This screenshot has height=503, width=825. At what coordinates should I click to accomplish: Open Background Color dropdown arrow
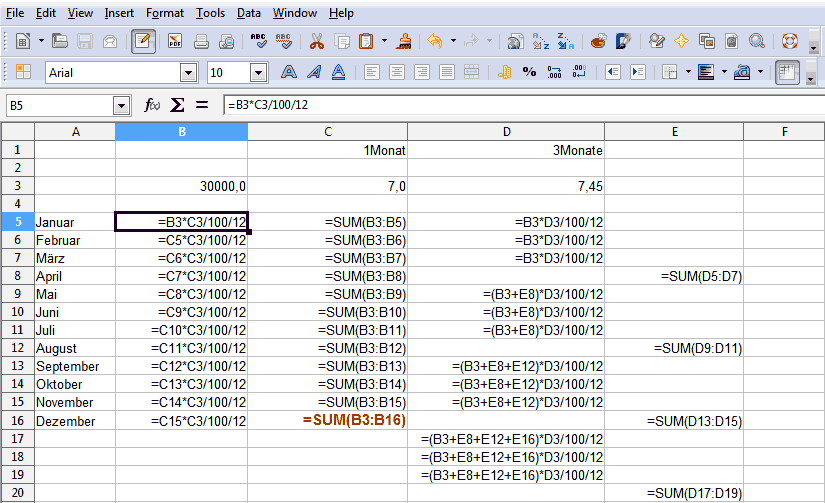click(724, 72)
